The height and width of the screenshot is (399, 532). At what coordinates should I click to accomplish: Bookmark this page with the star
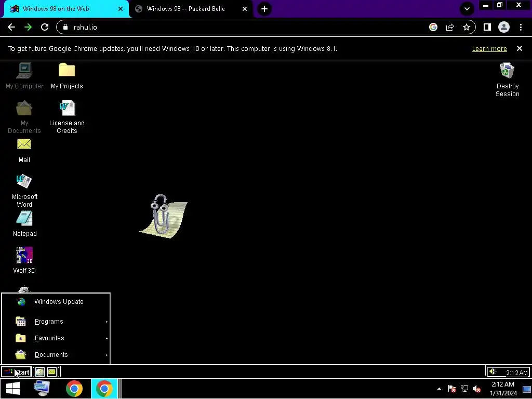click(x=467, y=27)
